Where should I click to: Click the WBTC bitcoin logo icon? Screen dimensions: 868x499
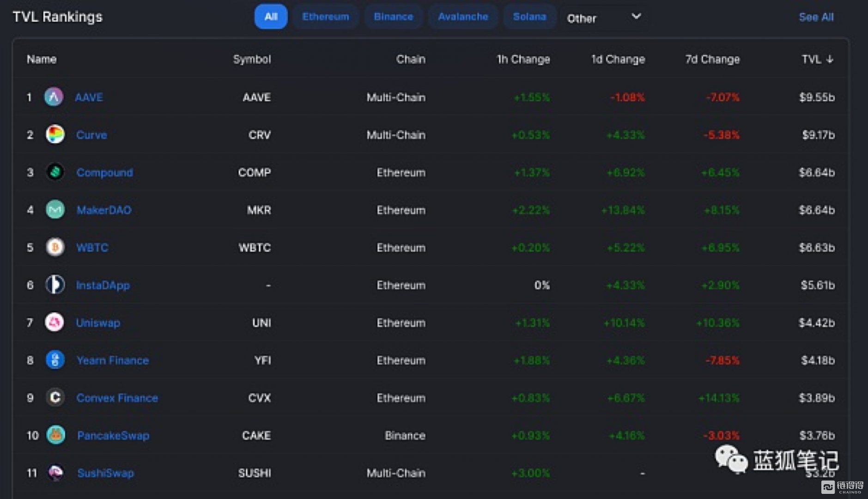pos(55,247)
